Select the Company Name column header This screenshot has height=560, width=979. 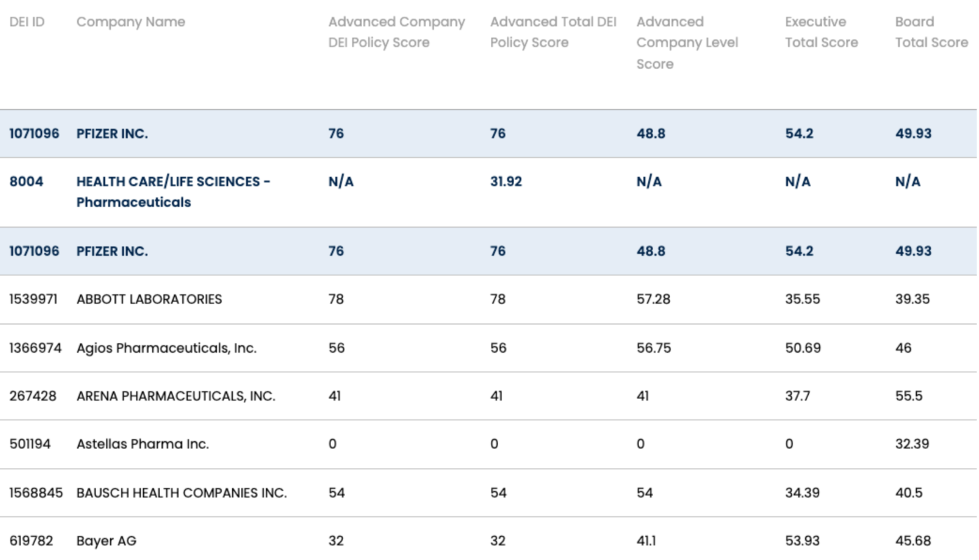click(131, 22)
